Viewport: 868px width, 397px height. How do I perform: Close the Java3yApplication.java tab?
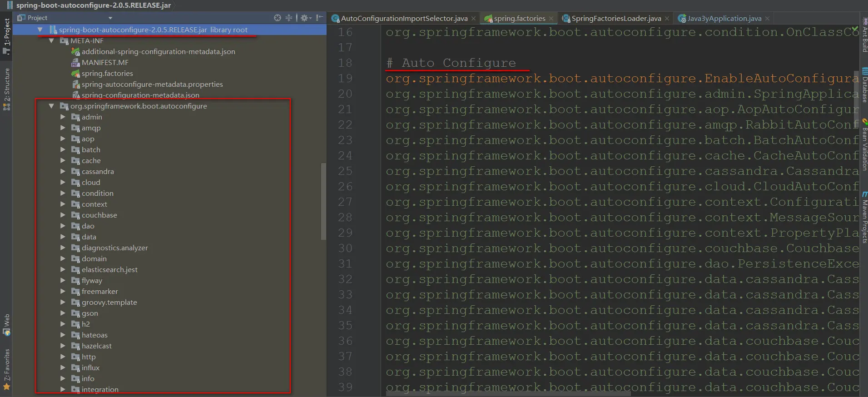click(x=767, y=19)
